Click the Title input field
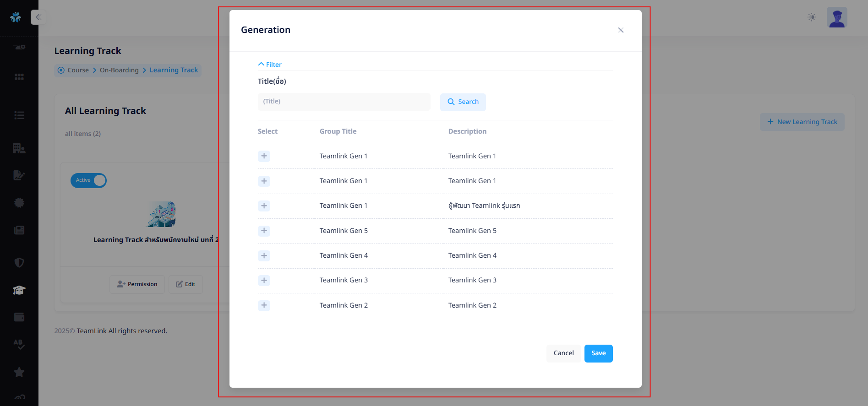Viewport: 868px width, 406px height. point(344,102)
